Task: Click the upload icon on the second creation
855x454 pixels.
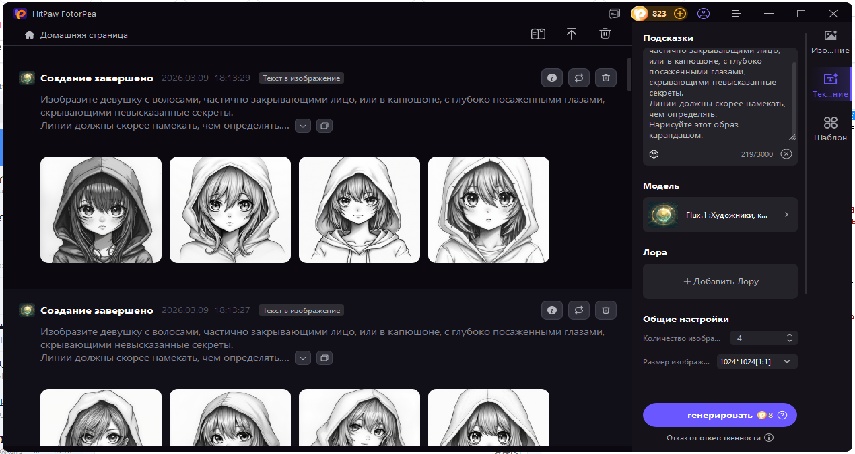Action: coord(551,310)
